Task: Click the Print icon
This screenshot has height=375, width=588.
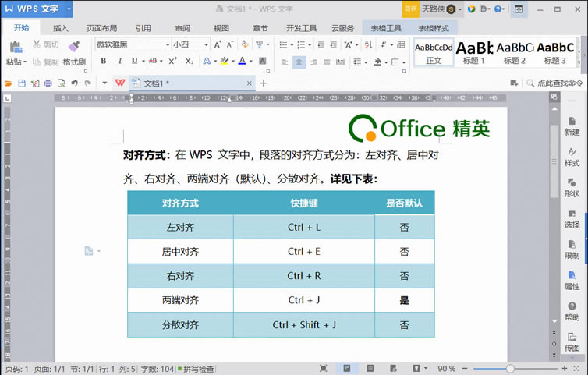Action: pos(48,83)
